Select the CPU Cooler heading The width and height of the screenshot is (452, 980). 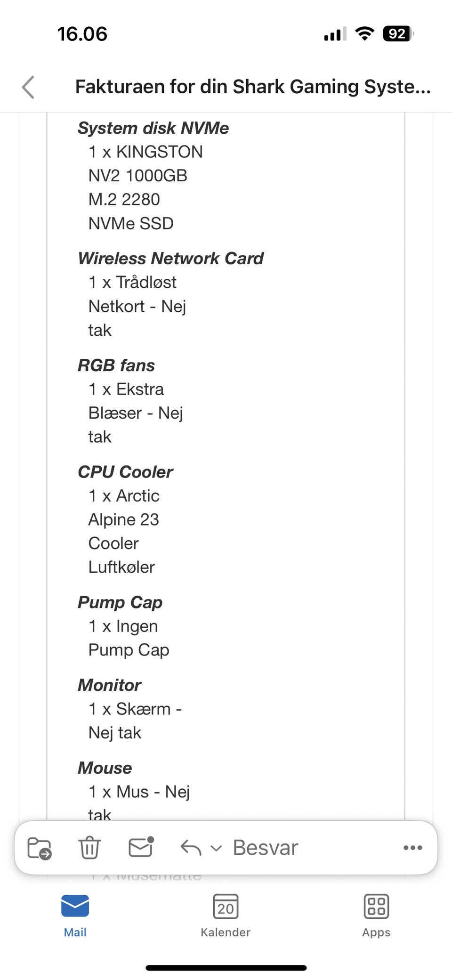pos(126,472)
